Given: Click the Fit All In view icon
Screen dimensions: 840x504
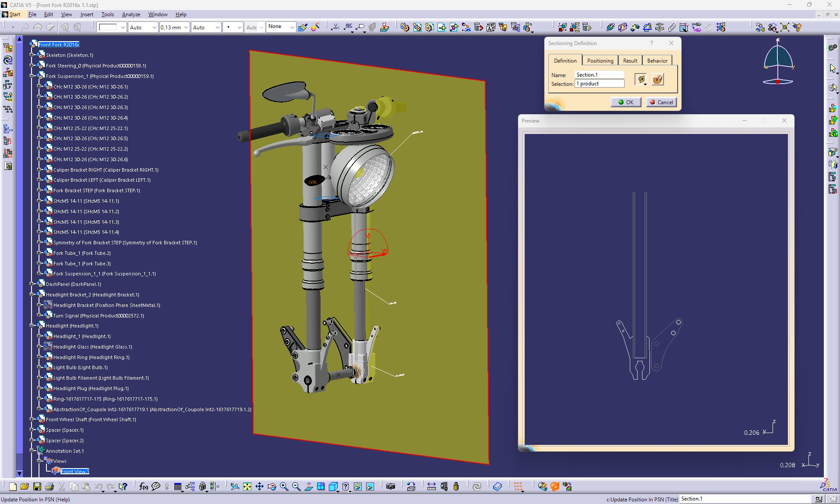Looking at the screenshot, I should coord(247,486).
